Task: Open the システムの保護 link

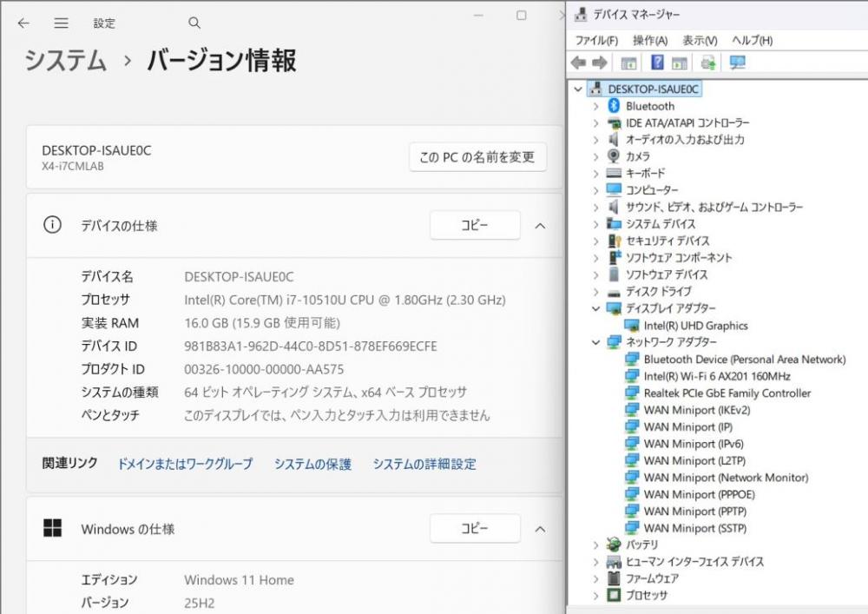Action: (x=312, y=465)
